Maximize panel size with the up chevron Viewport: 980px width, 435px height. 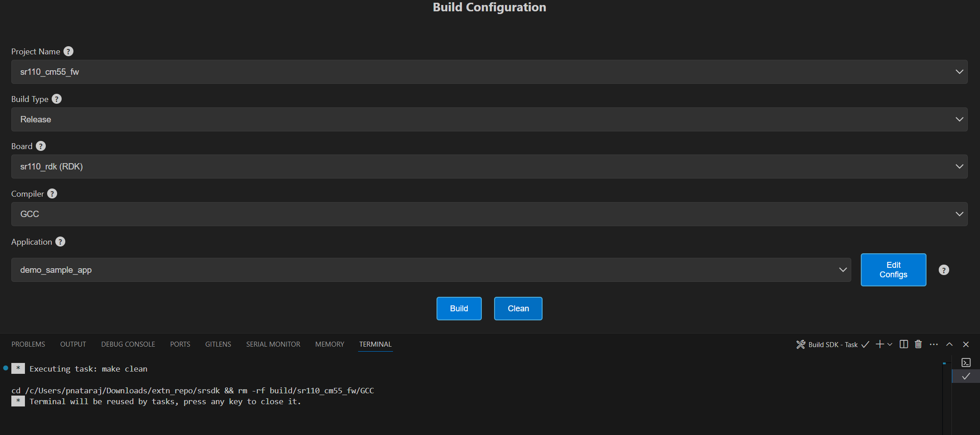click(950, 344)
